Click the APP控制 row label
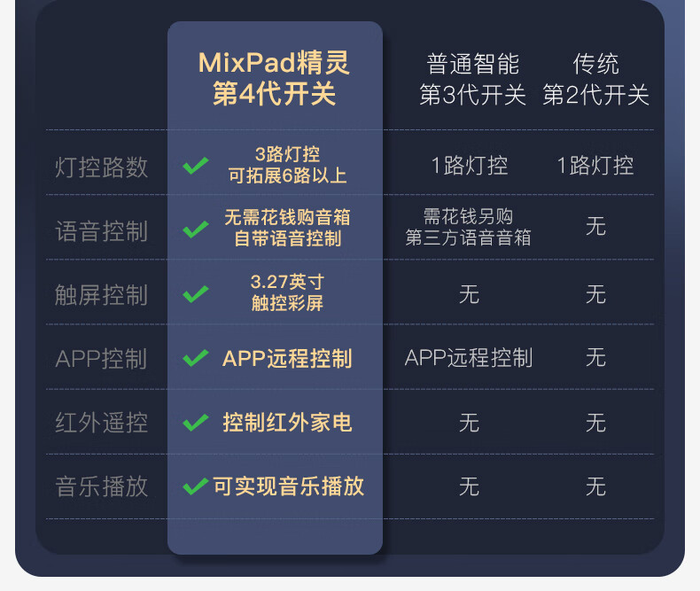 click(101, 359)
